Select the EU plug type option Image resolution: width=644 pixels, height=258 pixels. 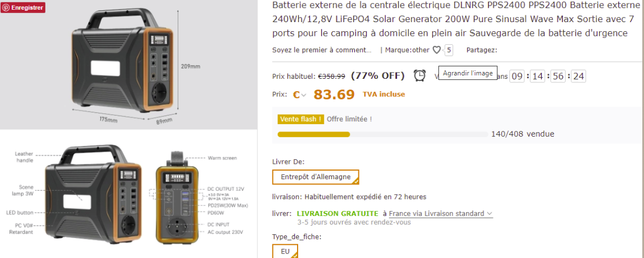point(285,251)
